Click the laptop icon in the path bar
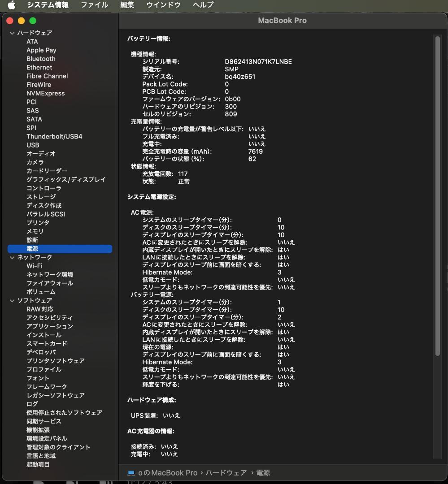448x484 pixels. (131, 473)
